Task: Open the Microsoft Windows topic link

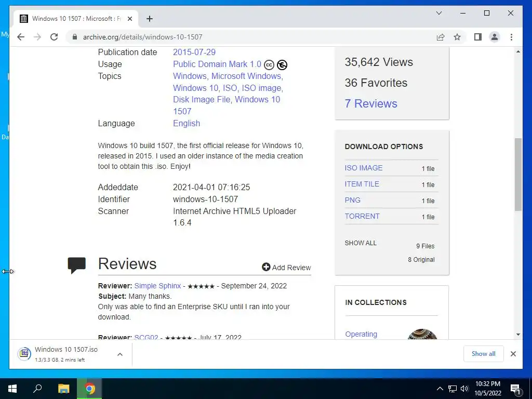Action: (246, 76)
